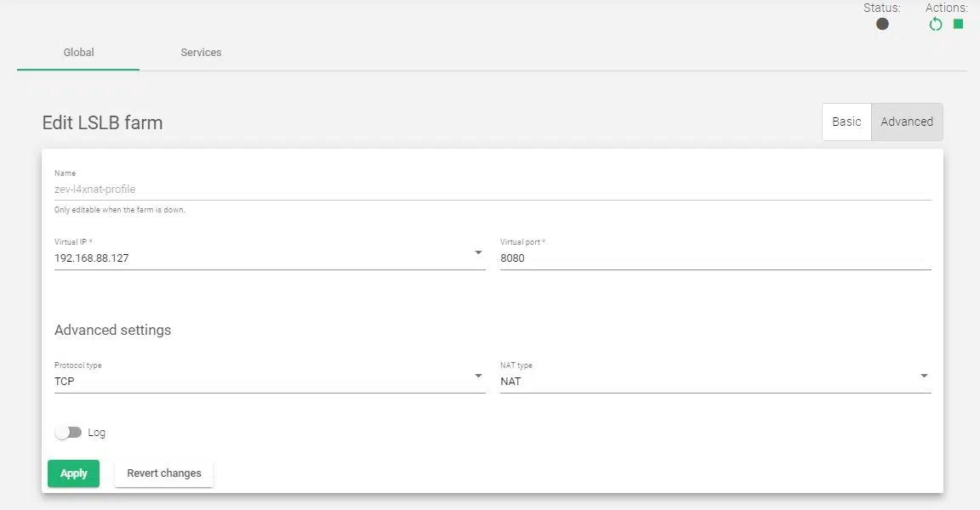Open the NAT type combo box
980x510 pixels.
click(x=710, y=381)
